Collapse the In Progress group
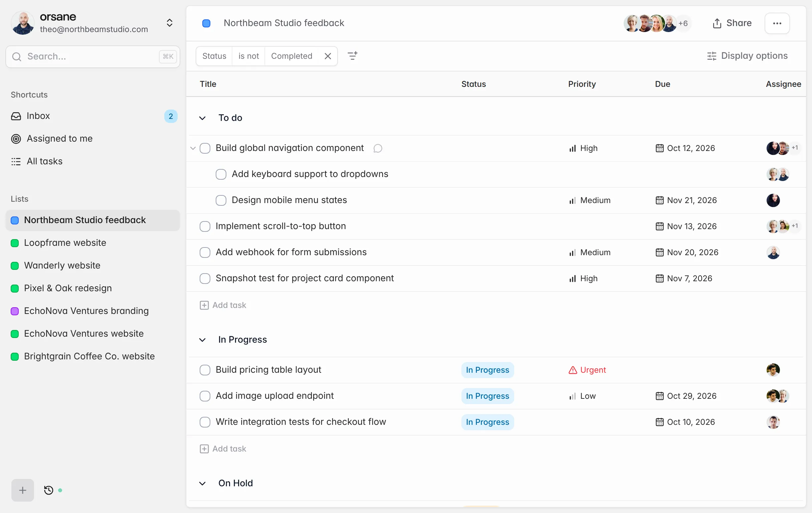 pyautogui.click(x=202, y=340)
